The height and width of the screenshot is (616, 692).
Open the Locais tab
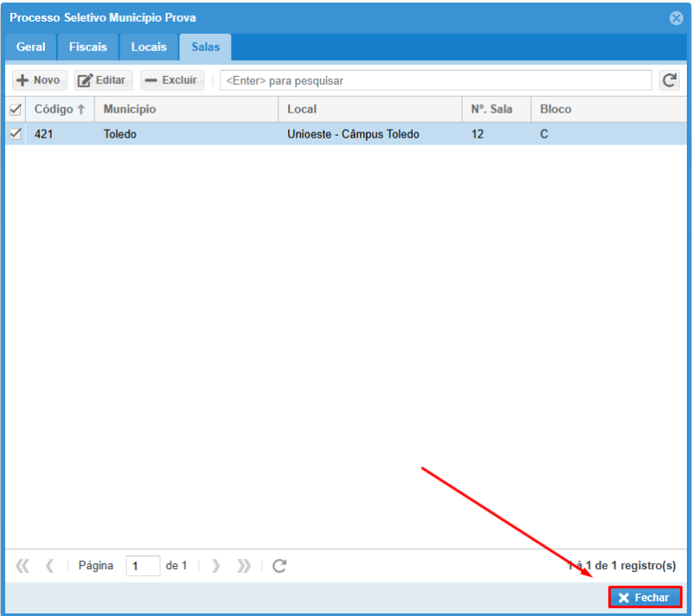pos(149,47)
